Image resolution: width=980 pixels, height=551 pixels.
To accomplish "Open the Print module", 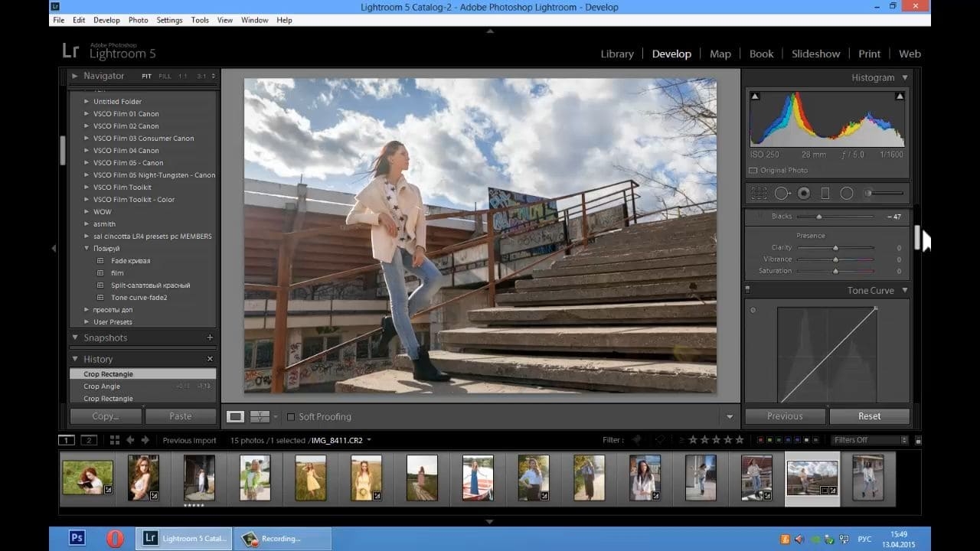I will 869,54.
